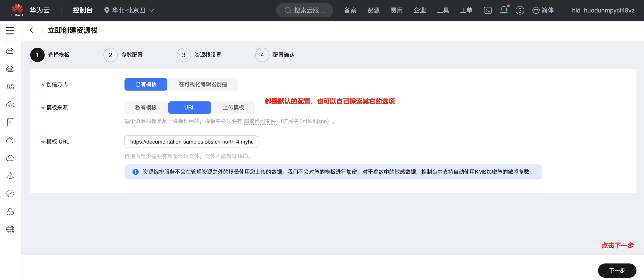Open the 简体 language selector

click(x=543, y=10)
